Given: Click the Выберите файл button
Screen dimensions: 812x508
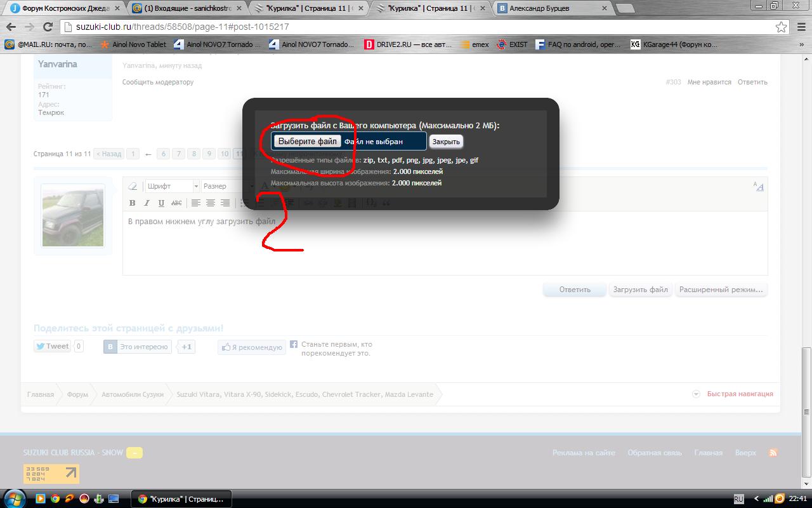Looking at the screenshot, I should click(x=308, y=141).
